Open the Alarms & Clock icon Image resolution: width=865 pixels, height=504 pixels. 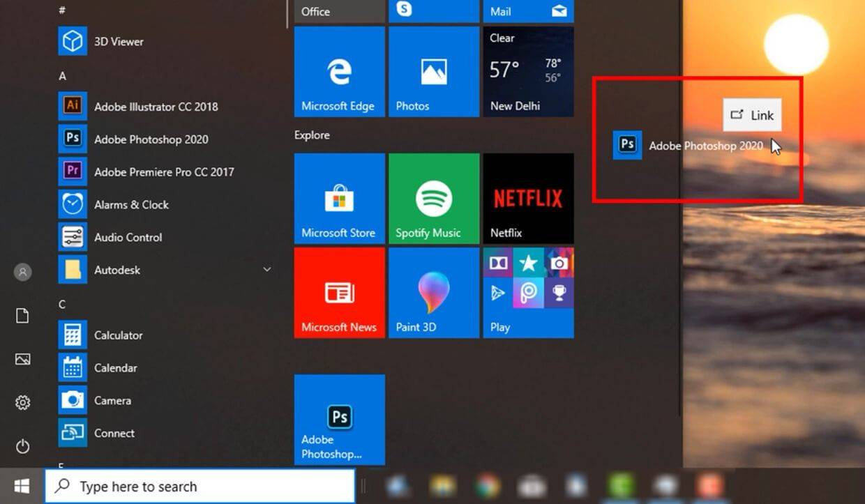(73, 204)
